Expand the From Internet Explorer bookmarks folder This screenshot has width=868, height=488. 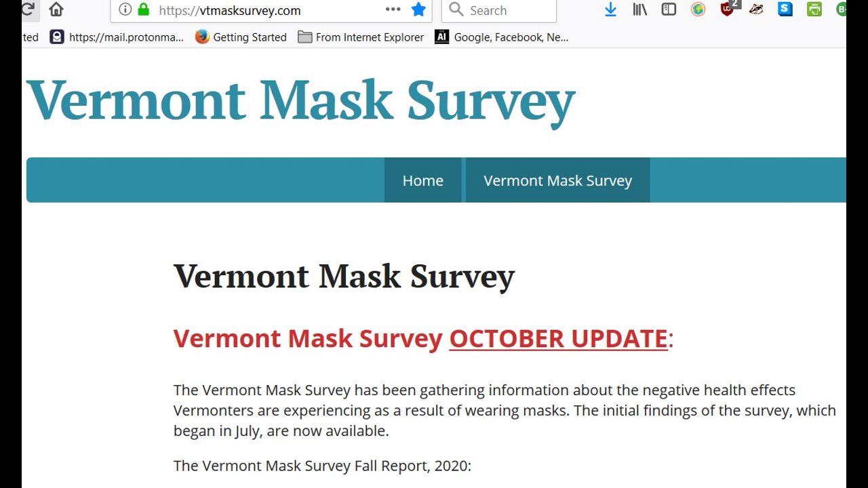(361, 37)
